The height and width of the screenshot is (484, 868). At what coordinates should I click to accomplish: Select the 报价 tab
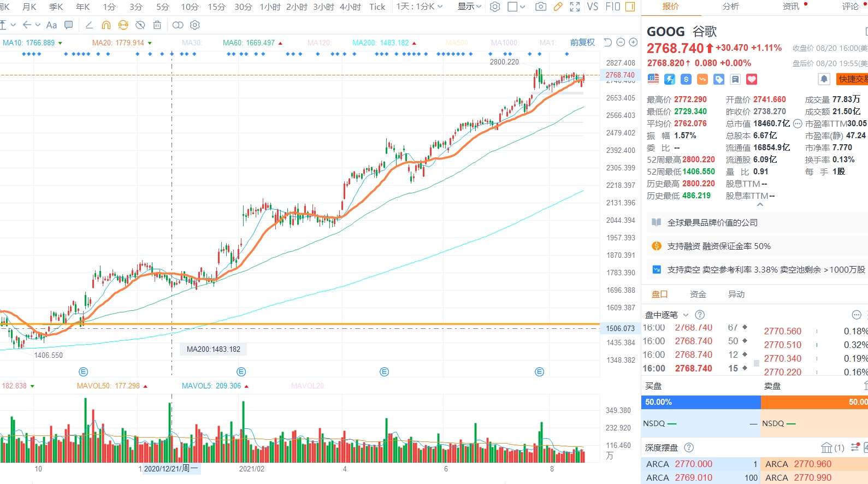(x=670, y=7)
